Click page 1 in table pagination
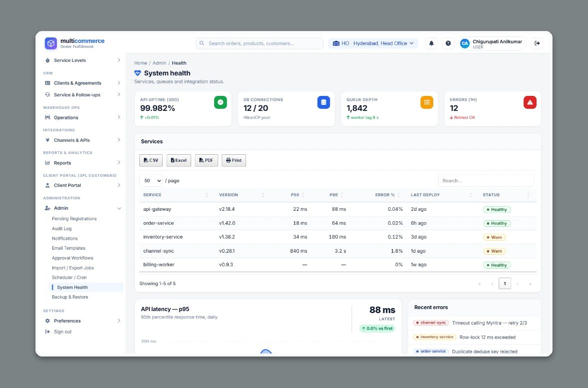 point(505,284)
